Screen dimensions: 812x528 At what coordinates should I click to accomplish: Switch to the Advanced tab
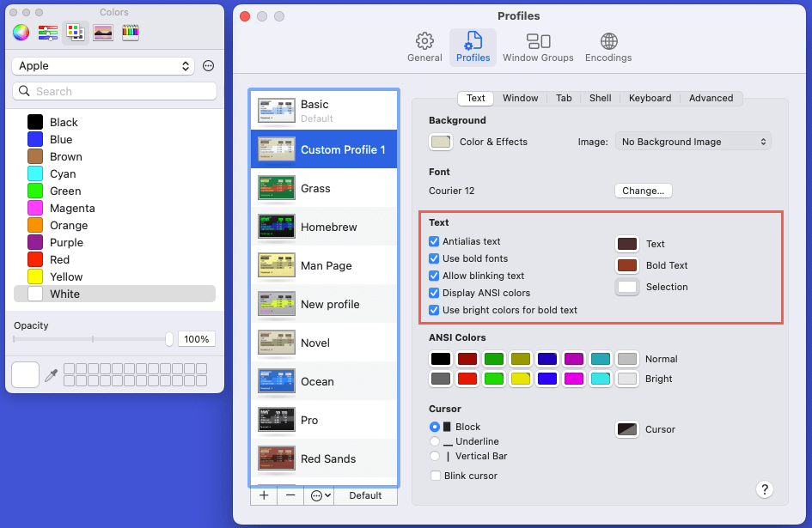711,98
